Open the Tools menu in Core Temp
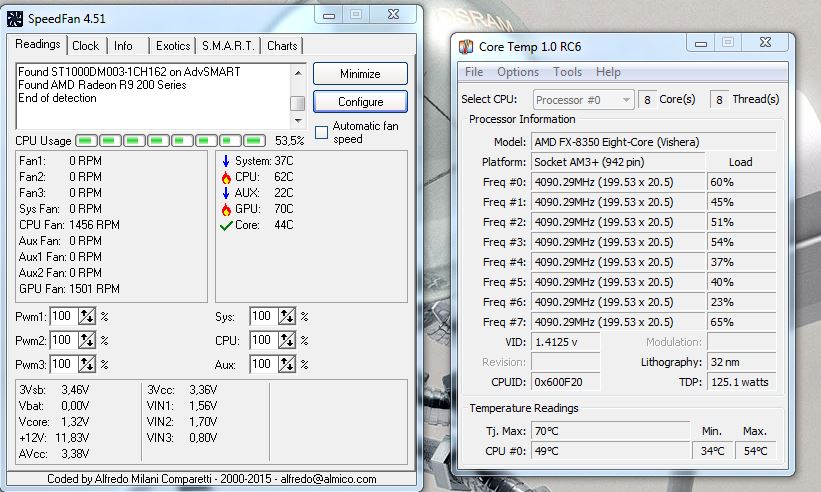821x492 pixels. point(568,72)
